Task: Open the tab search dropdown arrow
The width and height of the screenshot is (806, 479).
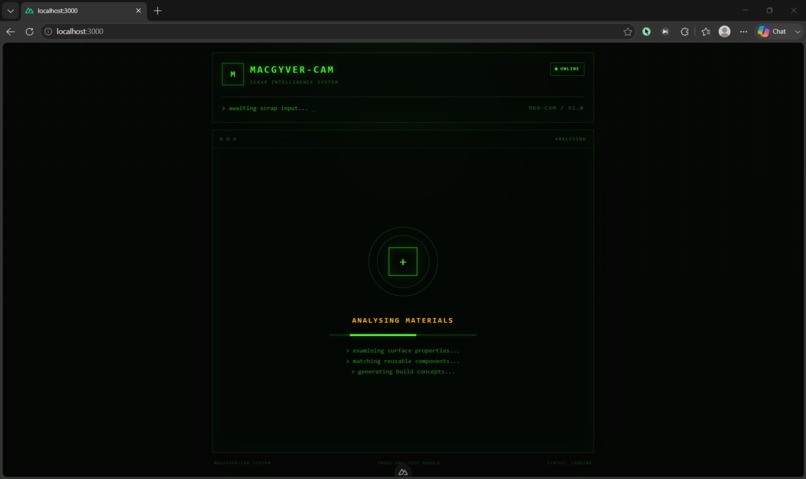Action: (10, 10)
